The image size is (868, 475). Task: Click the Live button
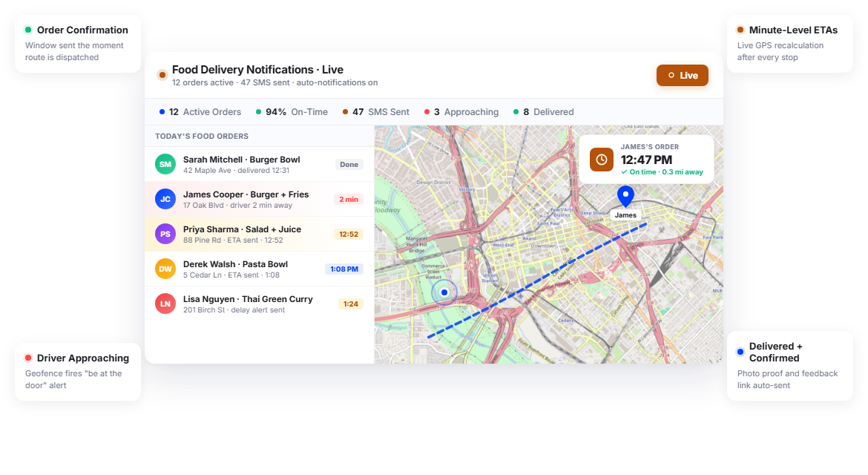pyautogui.click(x=682, y=75)
